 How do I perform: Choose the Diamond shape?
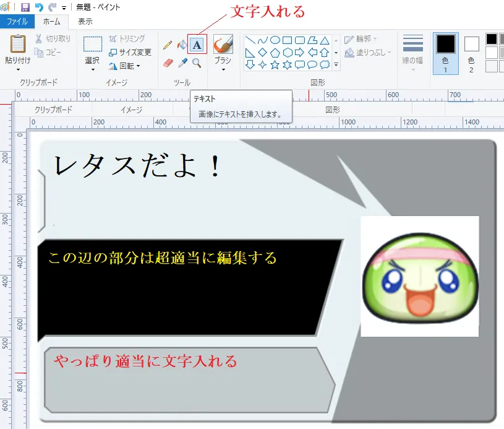(x=263, y=53)
